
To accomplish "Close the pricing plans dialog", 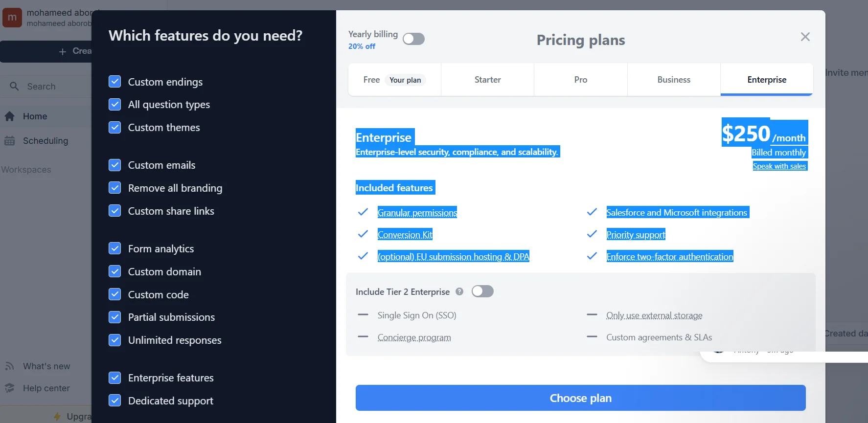I will [805, 37].
